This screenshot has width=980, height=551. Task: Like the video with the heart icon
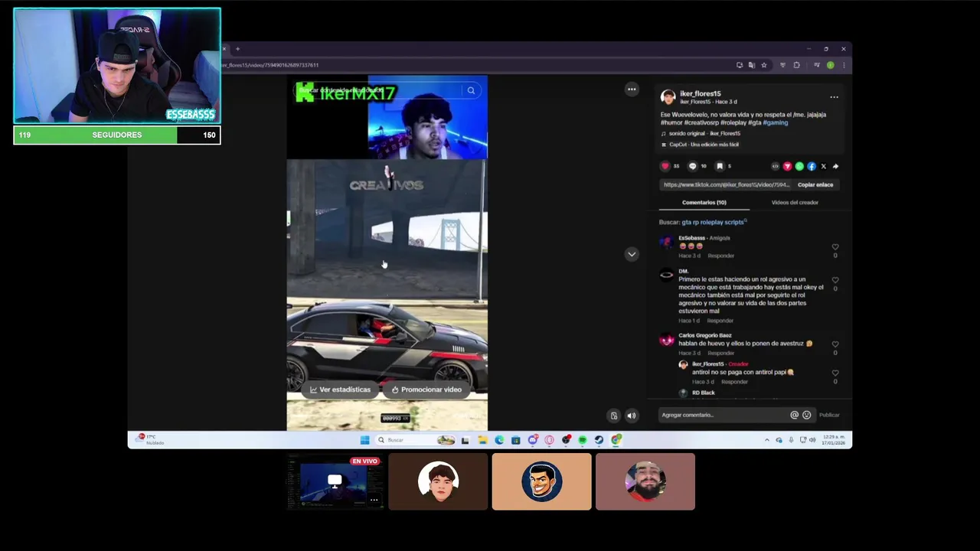pyautogui.click(x=665, y=166)
